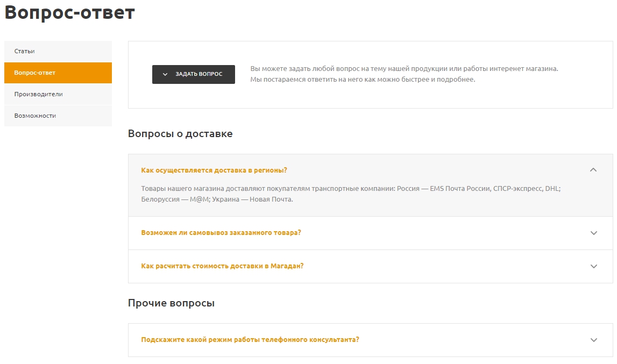Click the Вопросы о доставке section heading
617x364 pixels.
[x=180, y=134]
